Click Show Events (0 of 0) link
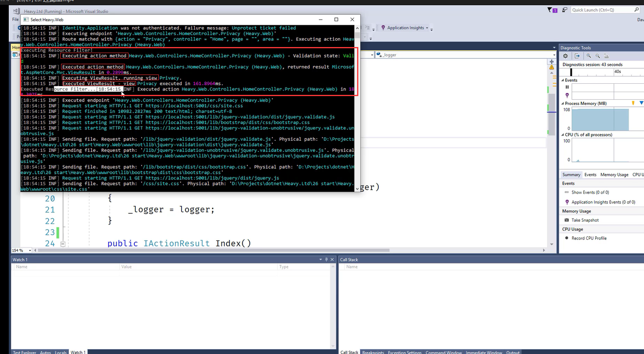Image resolution: width=644 pixels, height=354 pixels. [x=590, y=192]
